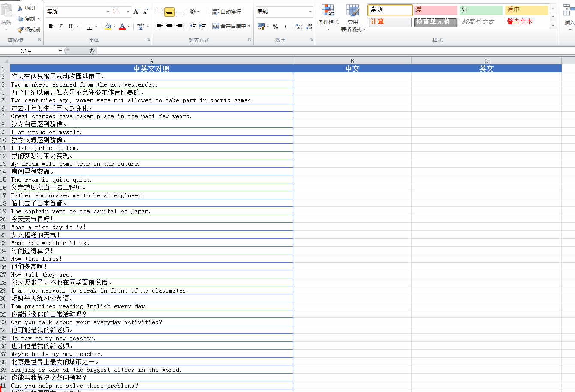
Task: Open the underline style dropdown arrow
Action: coord(78,27)
